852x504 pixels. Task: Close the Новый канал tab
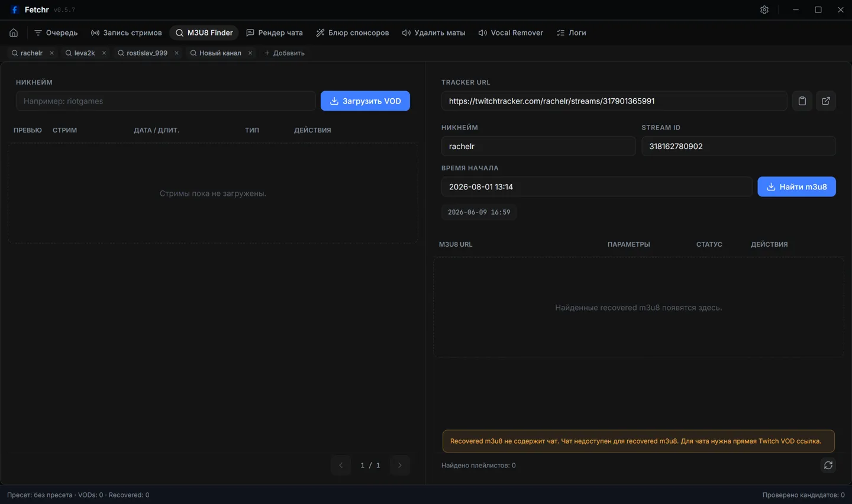250,53
